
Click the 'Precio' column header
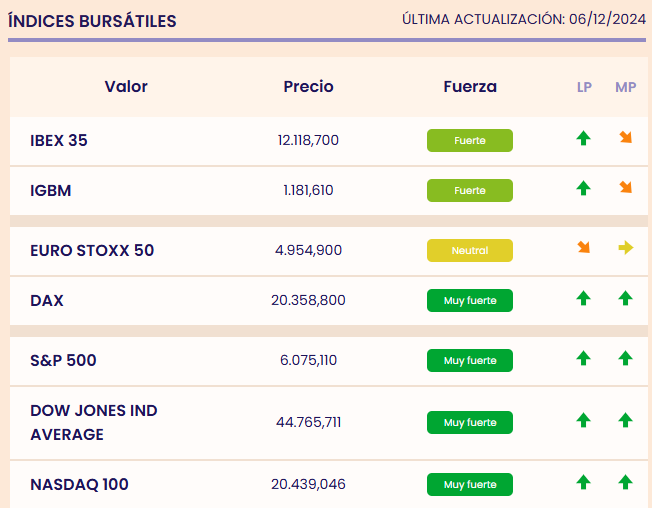(308, 87)
